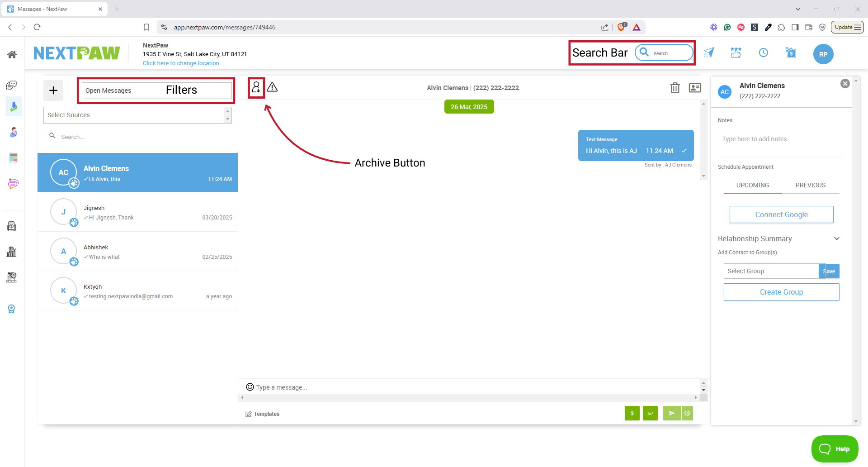This screenshot has width=868, height=467.
Task: Click the green attachment link button
Action: click(x=650, y=413)
